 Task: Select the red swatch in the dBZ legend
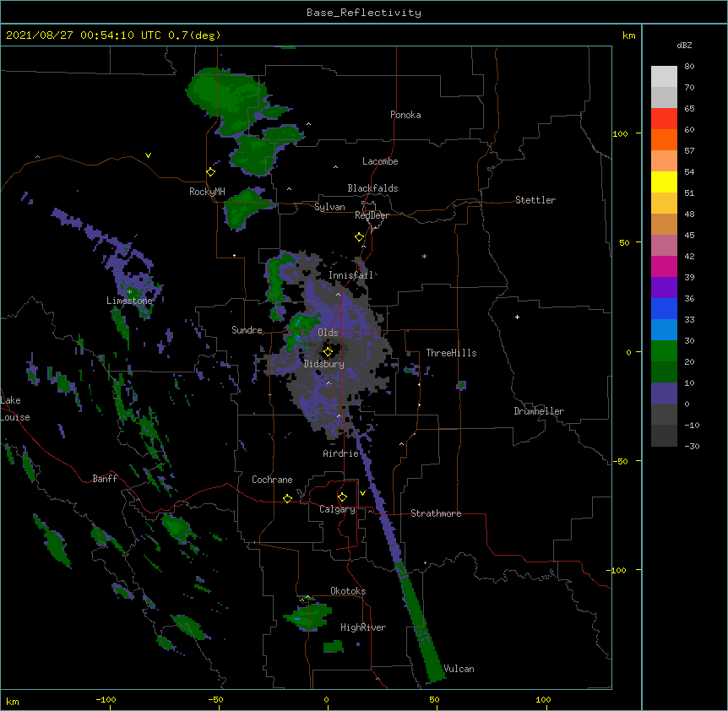(664, 119)
